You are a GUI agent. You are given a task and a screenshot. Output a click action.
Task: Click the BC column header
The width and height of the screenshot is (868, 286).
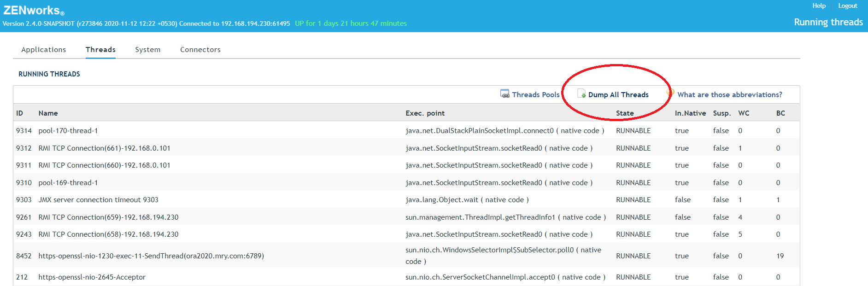(780, 113)
